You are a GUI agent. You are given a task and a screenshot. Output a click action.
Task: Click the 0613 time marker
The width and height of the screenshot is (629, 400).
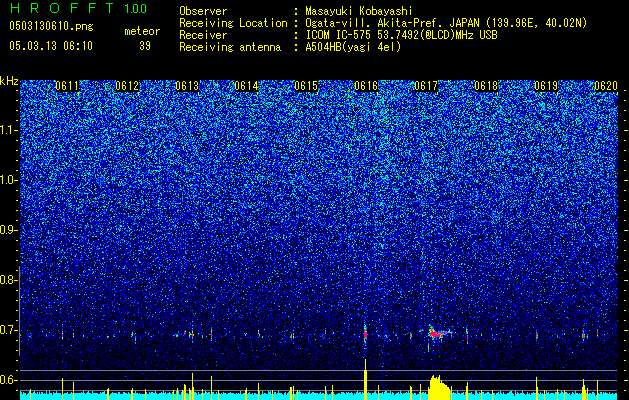[x=187, y=86]
